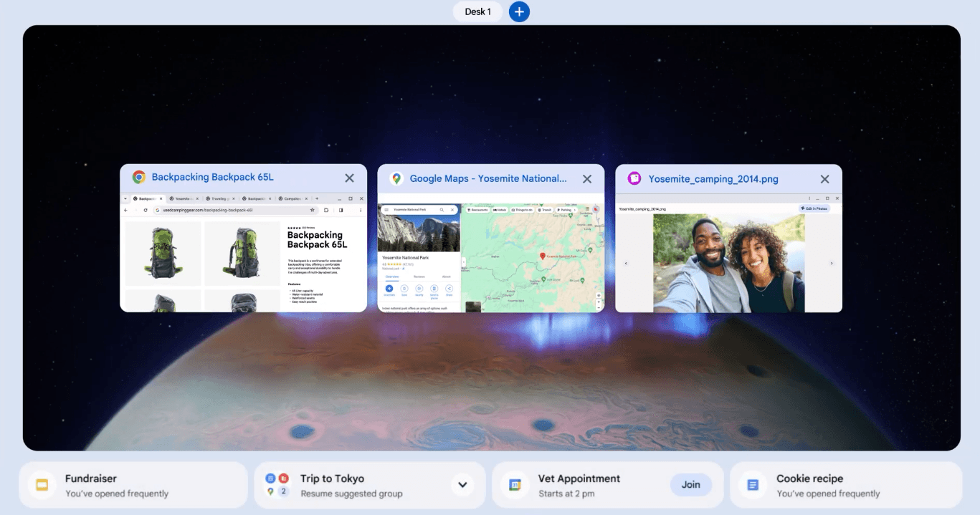
Task: Close the Yosemite_camping_2014.png window
Action: click(824, 179)
